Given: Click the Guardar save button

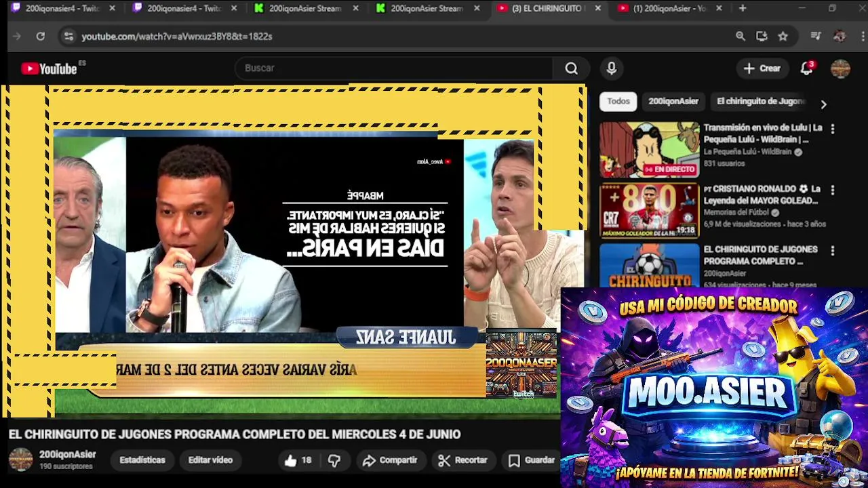Looking at the screenshot, I should pos(532,460).
